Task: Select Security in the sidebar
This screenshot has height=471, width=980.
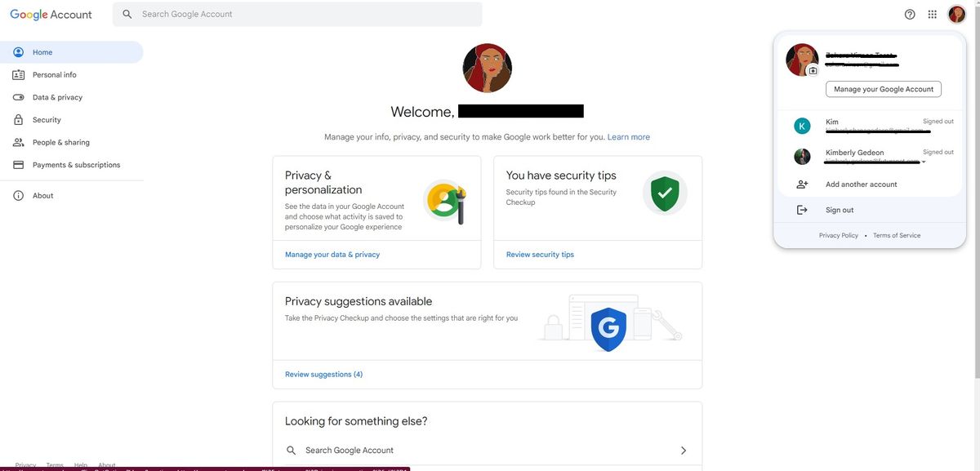Action: (x=49, y=118)
